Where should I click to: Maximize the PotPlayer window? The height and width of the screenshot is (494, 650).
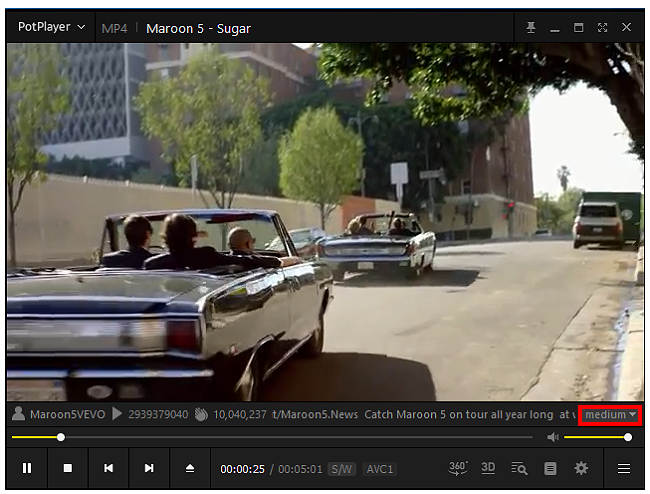[578, 28]
